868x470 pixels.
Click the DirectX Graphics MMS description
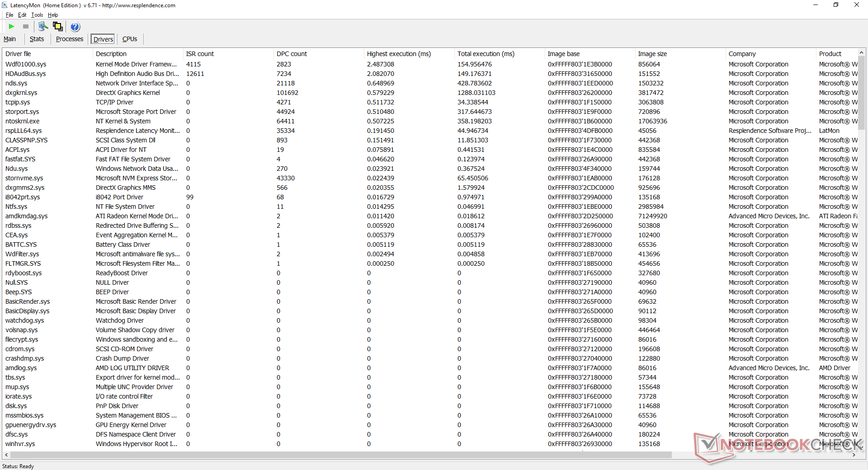click(126, 188)
